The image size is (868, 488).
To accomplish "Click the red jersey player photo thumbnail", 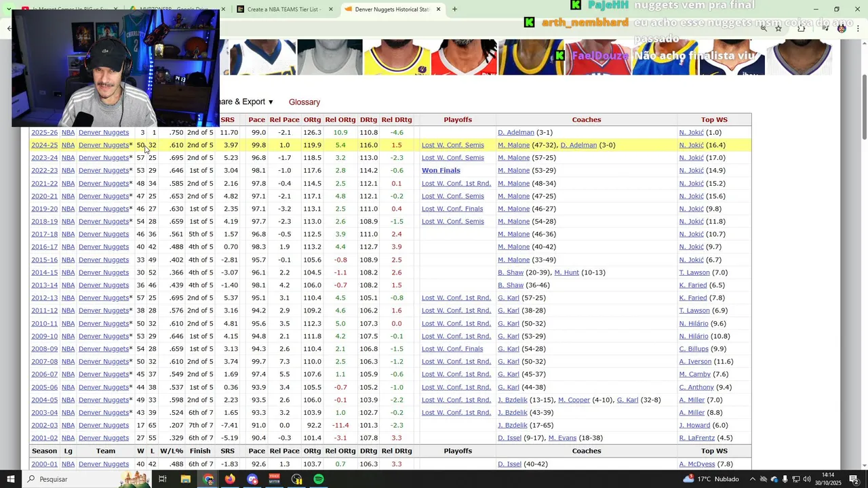I will click(464, 57).
